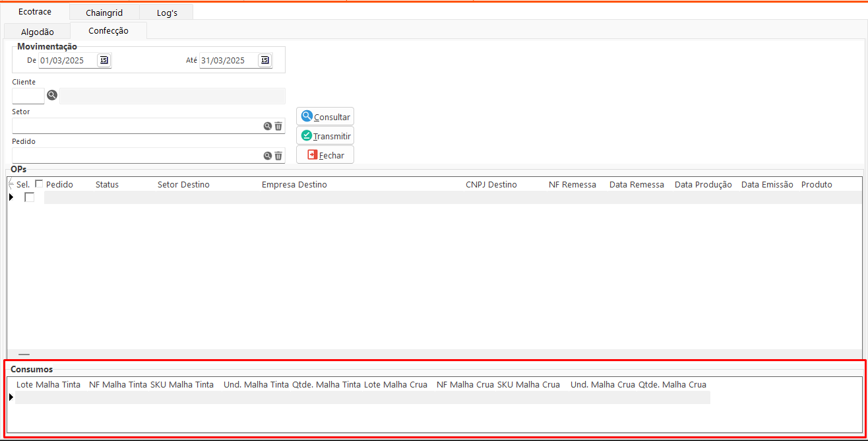Open calendar picker for Até date
Viewport: 868px width, 441px height.
(264, 60)
